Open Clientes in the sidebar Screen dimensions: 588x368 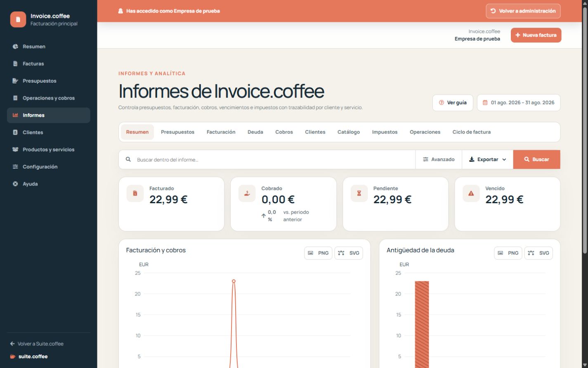(49, 133)
